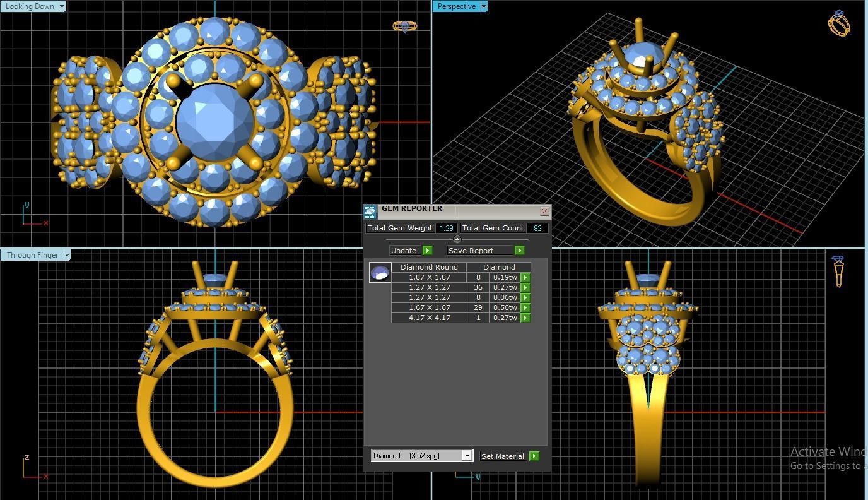Click green arrow in the 0.19tw row

tap(525, 277)
